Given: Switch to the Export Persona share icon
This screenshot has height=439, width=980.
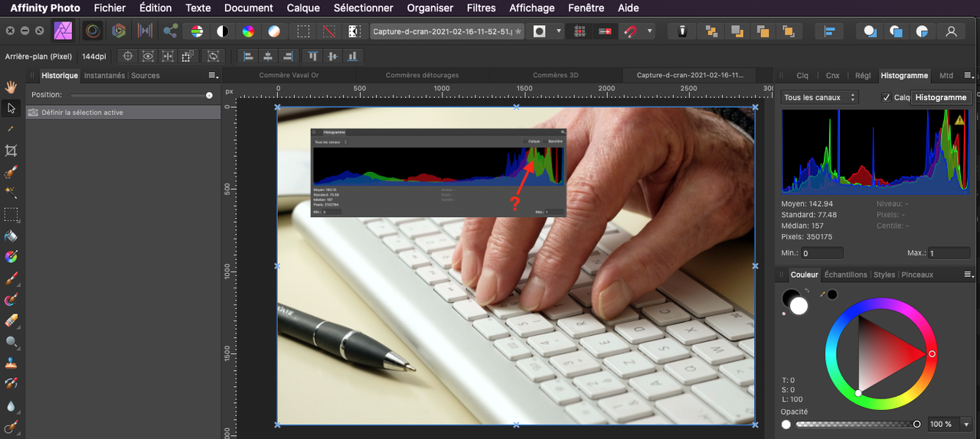Looking at the screenshot, I should coord(171,31).
